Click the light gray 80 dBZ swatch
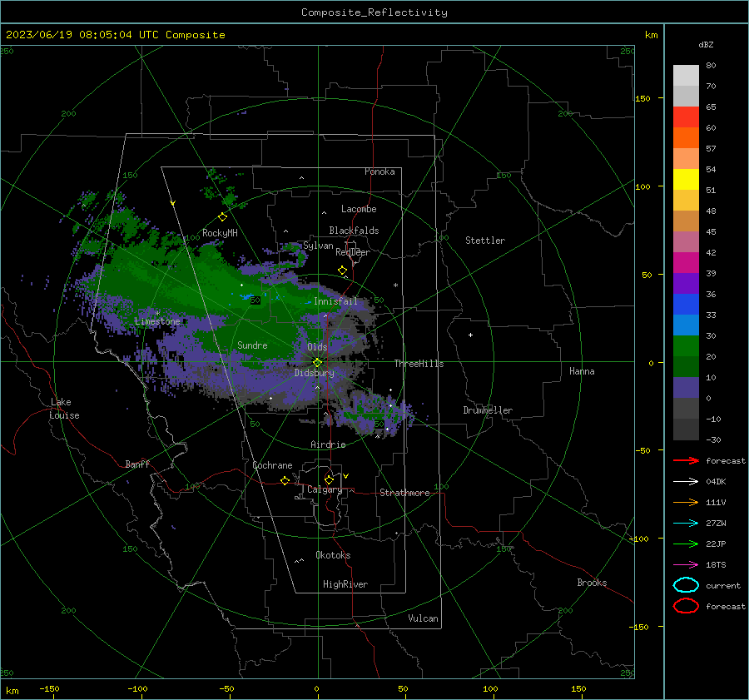Viewport: 749px width, 700px height. [686, 75]
